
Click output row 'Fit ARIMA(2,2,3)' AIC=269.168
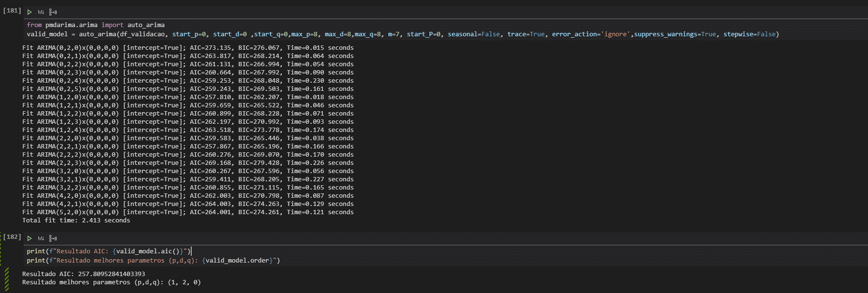click(188, 162)
